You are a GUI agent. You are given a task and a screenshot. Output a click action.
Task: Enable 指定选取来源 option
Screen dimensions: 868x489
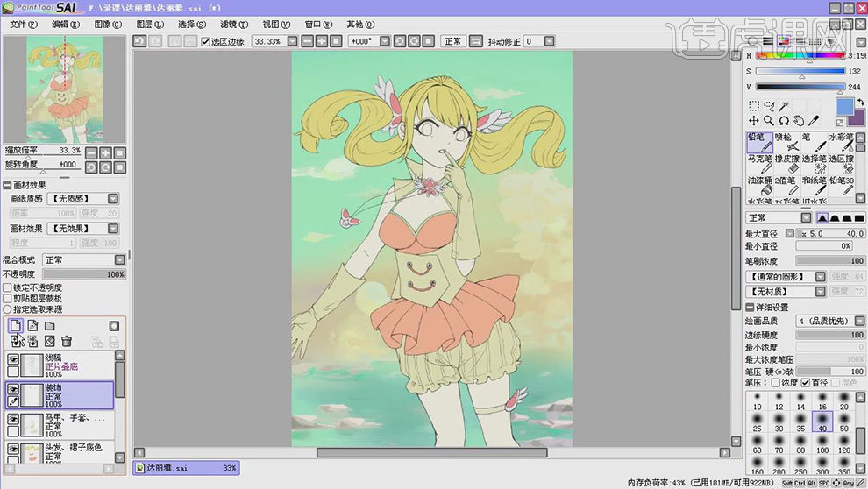(7, 309)
